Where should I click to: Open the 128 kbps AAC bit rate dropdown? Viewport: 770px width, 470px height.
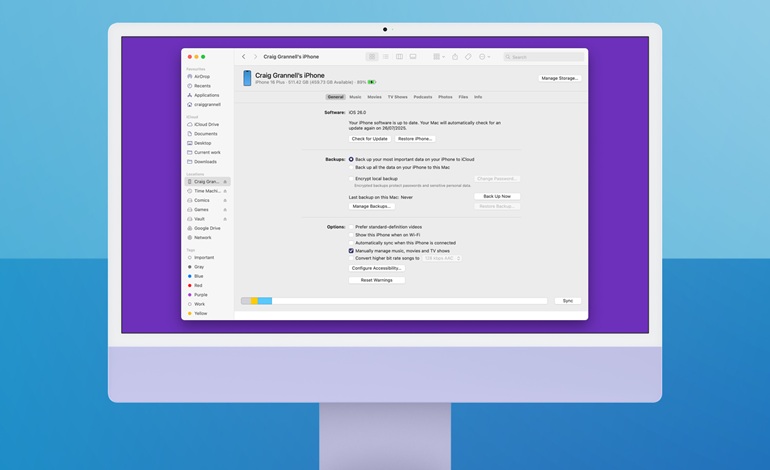pyautogui.click(x=441, y=258)
